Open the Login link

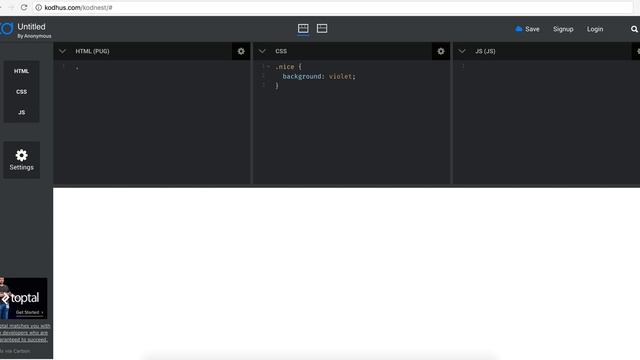[595, 29]
